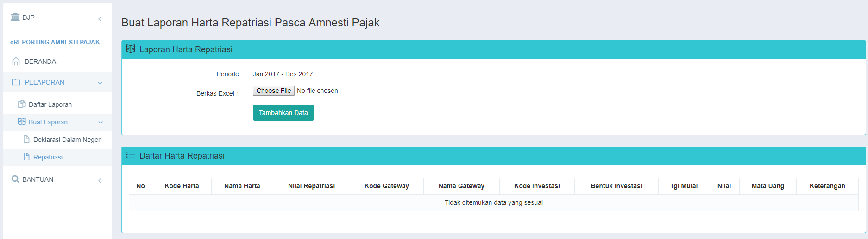Open the Deklarasi Dalam Negeri page

(68, 140)
